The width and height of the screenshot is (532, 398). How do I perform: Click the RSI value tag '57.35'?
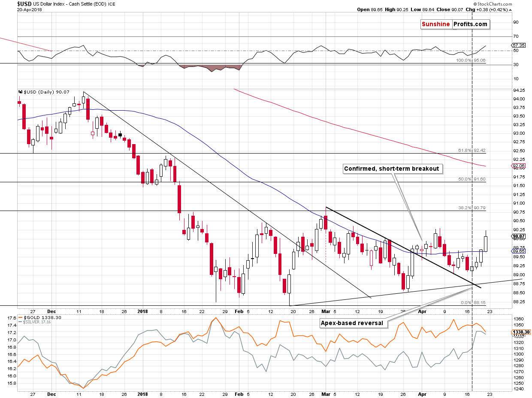tap(518, 45)
